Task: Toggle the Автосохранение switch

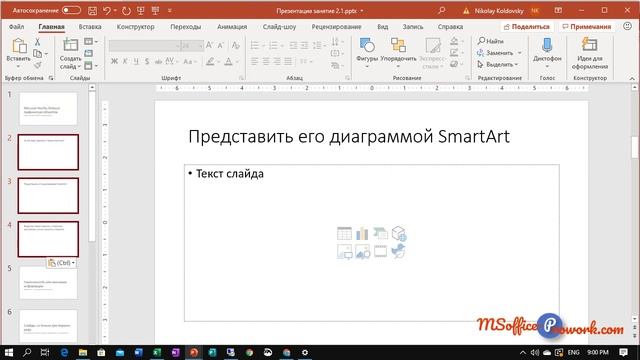Action: [x=71, y=10]
